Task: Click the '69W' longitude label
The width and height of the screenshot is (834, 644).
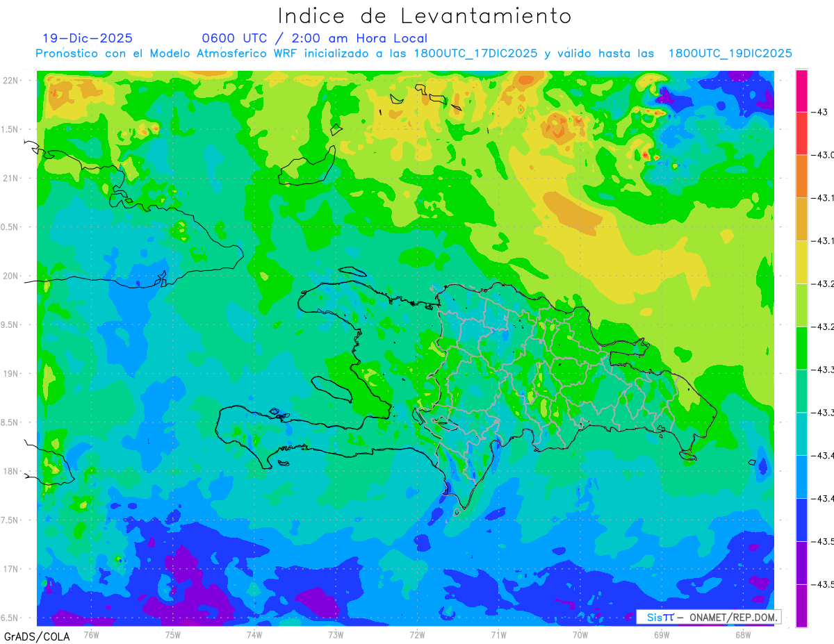Action: pyautogui.click(x=661, y=634)
